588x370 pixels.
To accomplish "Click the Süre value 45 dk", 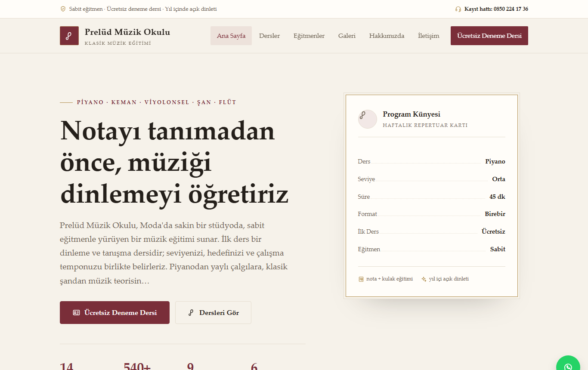I will point(498,197).
